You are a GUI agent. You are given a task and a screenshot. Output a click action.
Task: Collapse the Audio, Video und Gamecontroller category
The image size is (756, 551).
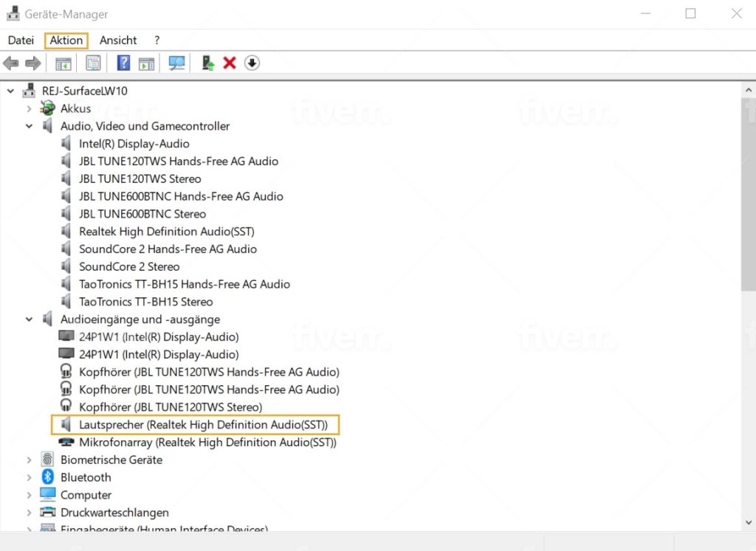[x=30, y=126]
